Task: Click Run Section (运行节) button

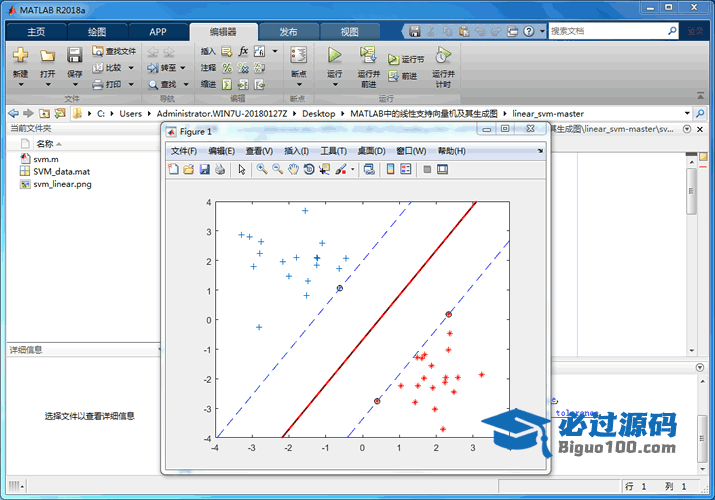Action: tap(406, 59)
